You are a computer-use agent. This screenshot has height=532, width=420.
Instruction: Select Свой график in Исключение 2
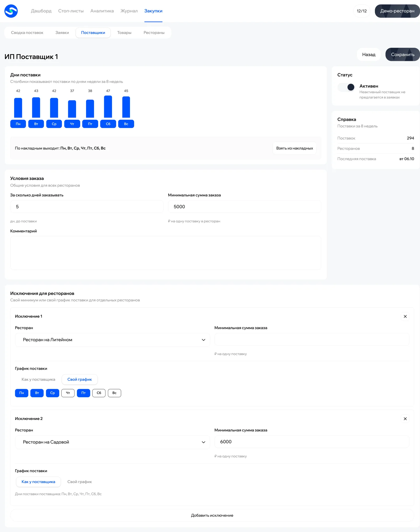(x=80, y=482)
